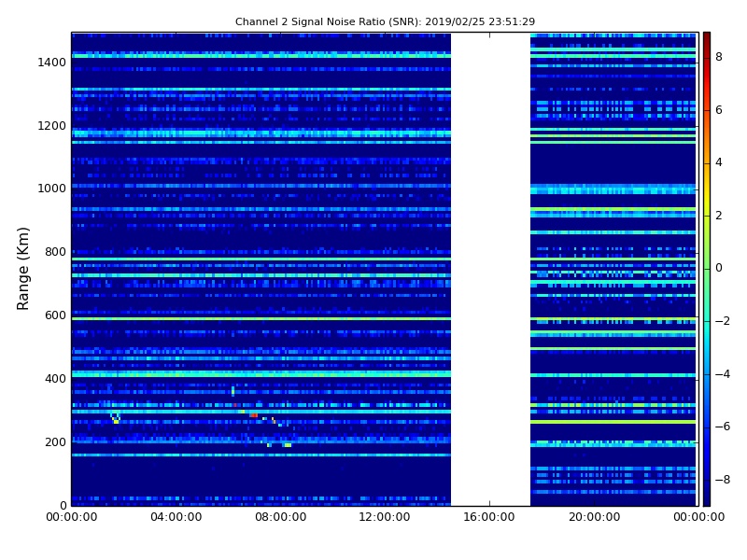
Task: Click the colorbar label −2
Action: coord(722,321)
